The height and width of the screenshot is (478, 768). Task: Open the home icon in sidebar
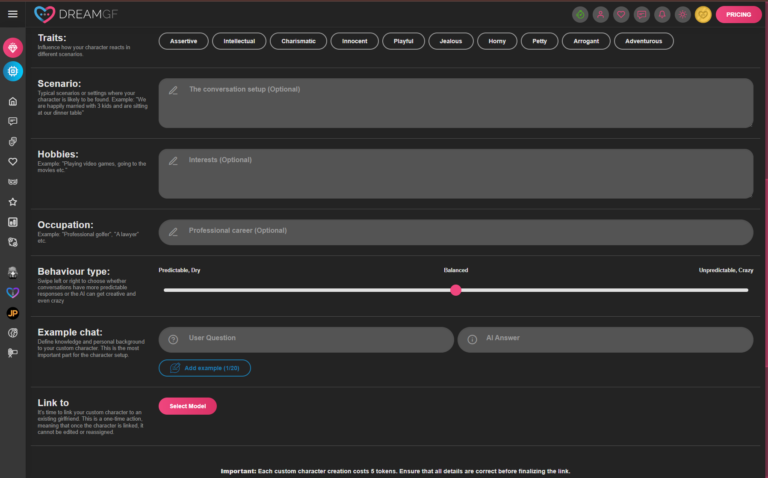click(x=13, y=101)
